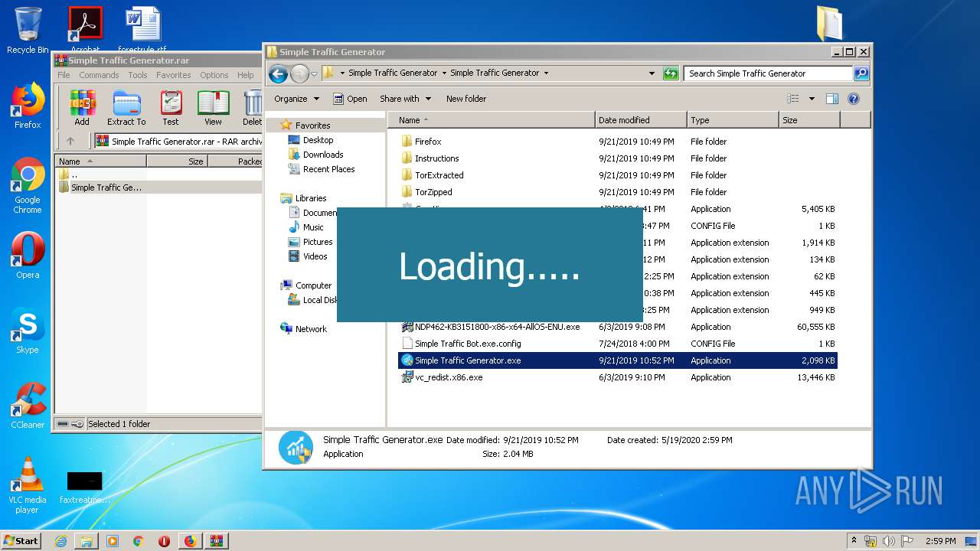980x551 pixels.
Task: Open the Help menu in WinRAR
Action: point(245,75)
